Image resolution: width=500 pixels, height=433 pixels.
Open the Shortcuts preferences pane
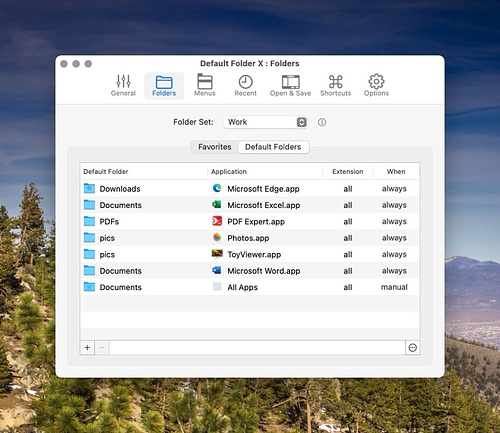coord(336,85)
